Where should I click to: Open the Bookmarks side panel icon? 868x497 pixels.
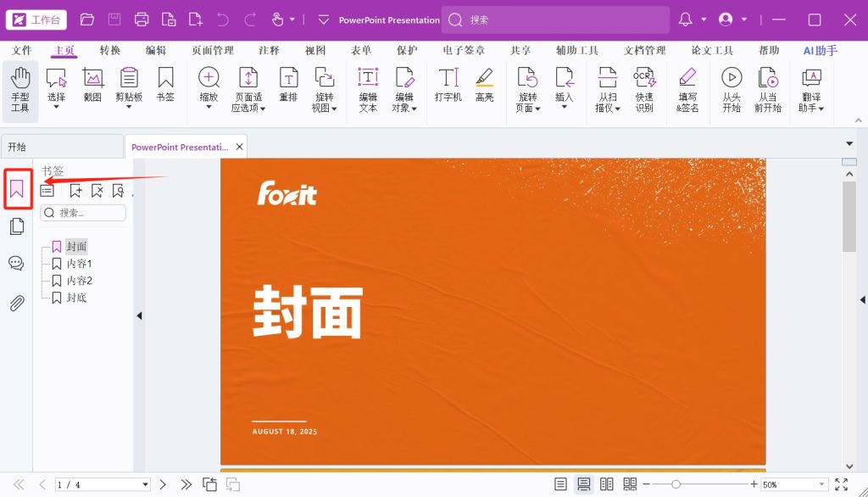point(17,190)
